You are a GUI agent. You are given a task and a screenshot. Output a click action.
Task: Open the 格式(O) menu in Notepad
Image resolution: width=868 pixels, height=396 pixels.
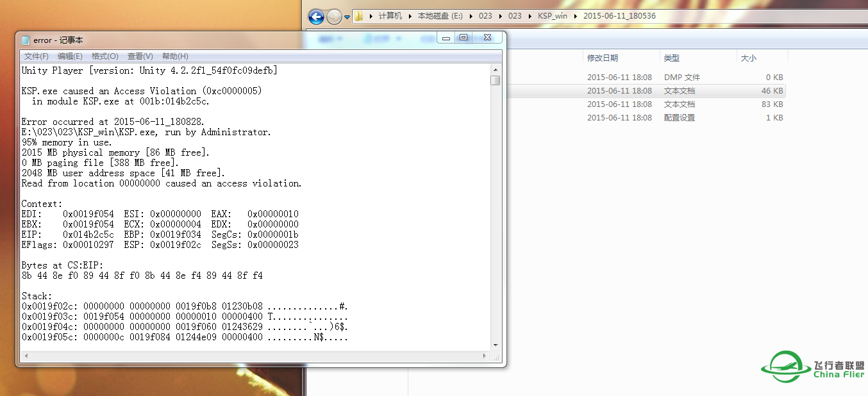pos(104,56)
